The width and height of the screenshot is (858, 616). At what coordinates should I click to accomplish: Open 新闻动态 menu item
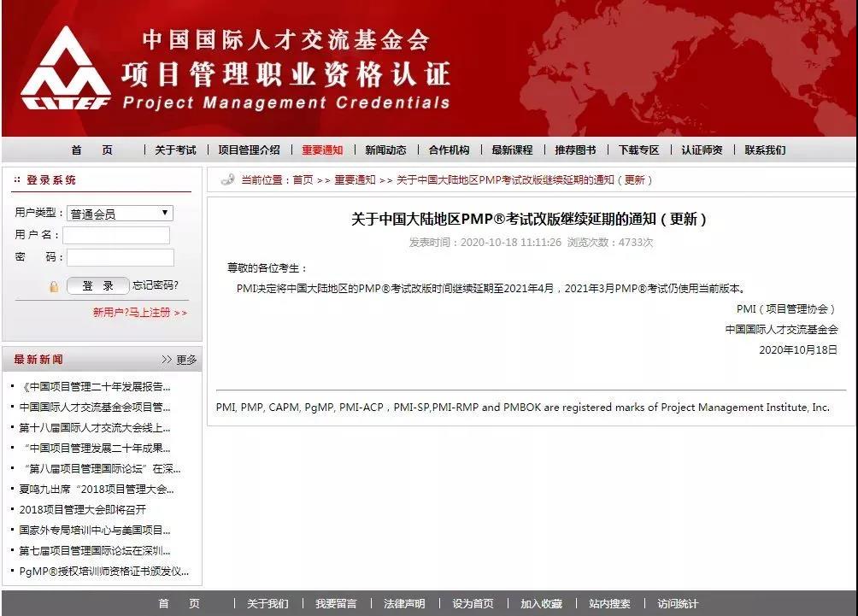385,150
